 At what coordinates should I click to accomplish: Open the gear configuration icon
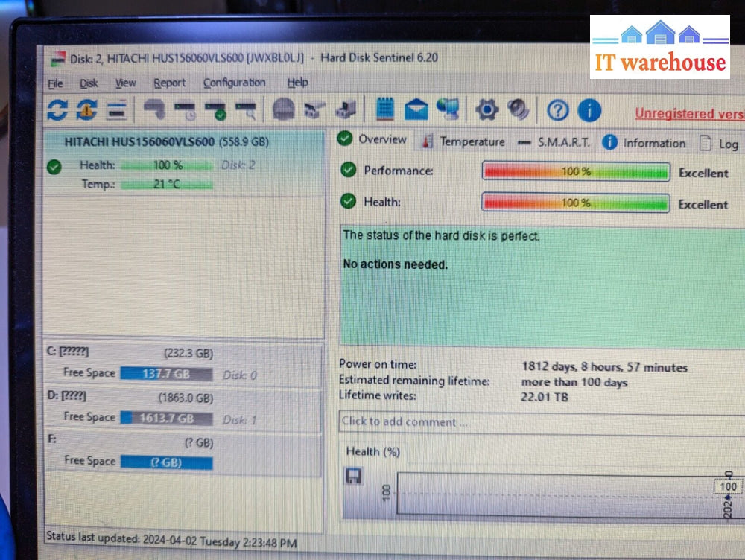[486, 110]
